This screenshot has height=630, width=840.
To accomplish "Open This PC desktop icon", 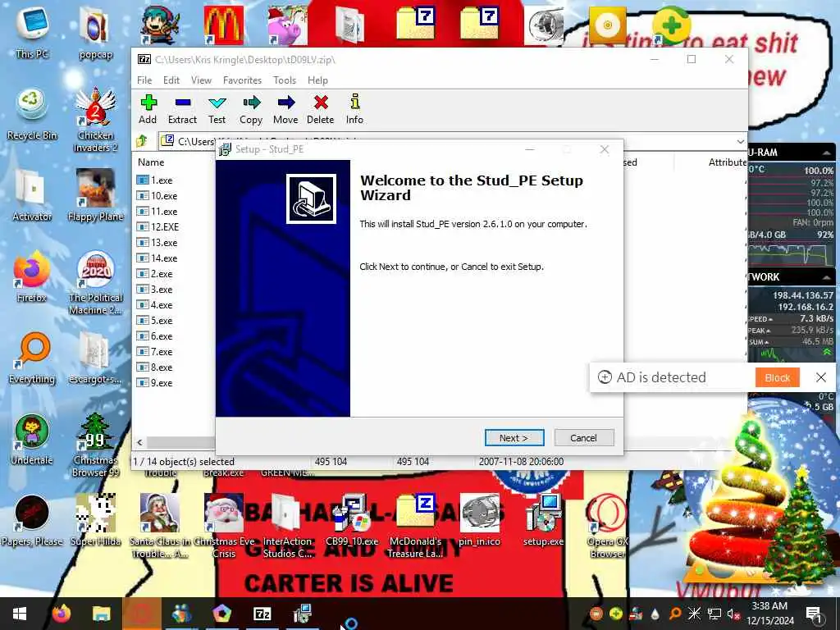I will coord(32,31).
